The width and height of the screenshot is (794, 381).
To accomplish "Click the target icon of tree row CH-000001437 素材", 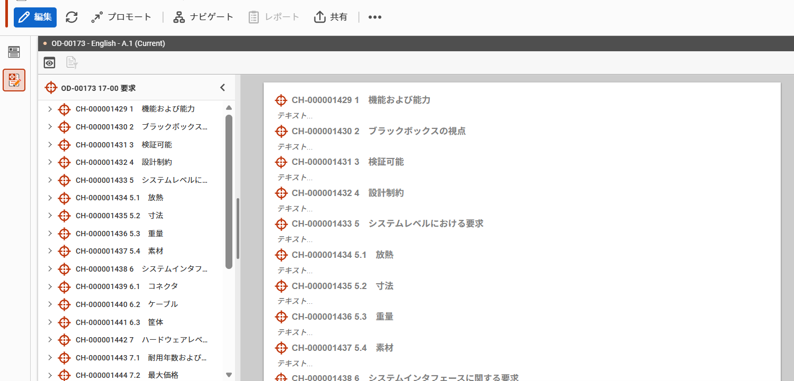I will pos(64,251).
